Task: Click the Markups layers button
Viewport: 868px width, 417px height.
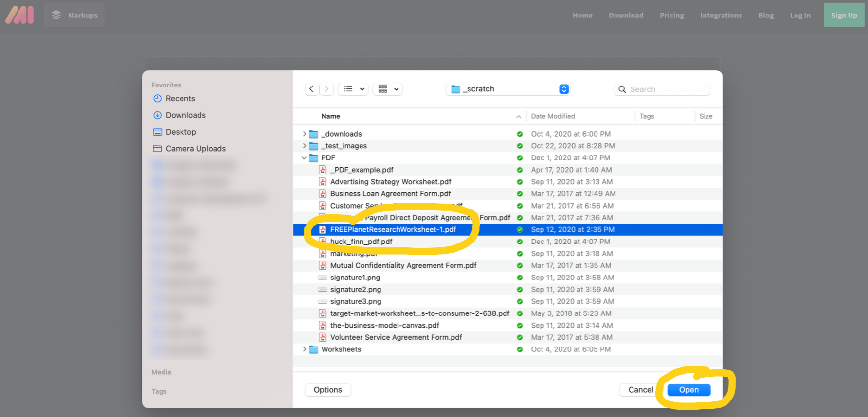Action: 74,15
